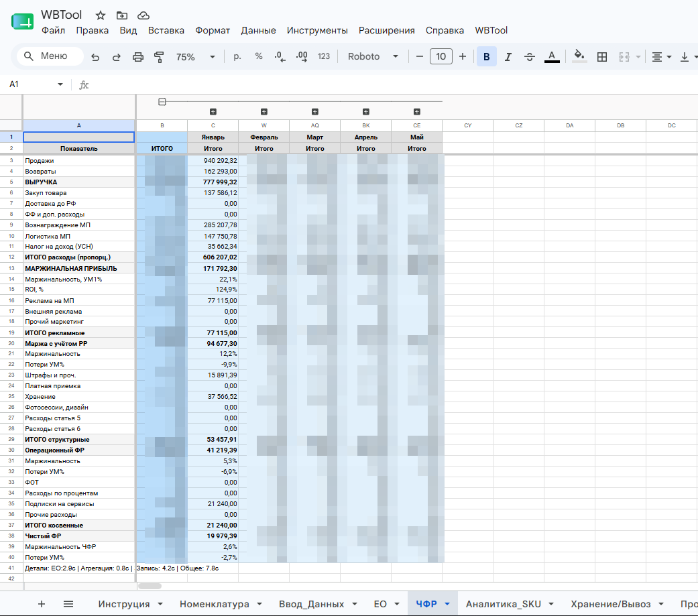
Task: Click the redo arrow icon
Action: point(117,57)
